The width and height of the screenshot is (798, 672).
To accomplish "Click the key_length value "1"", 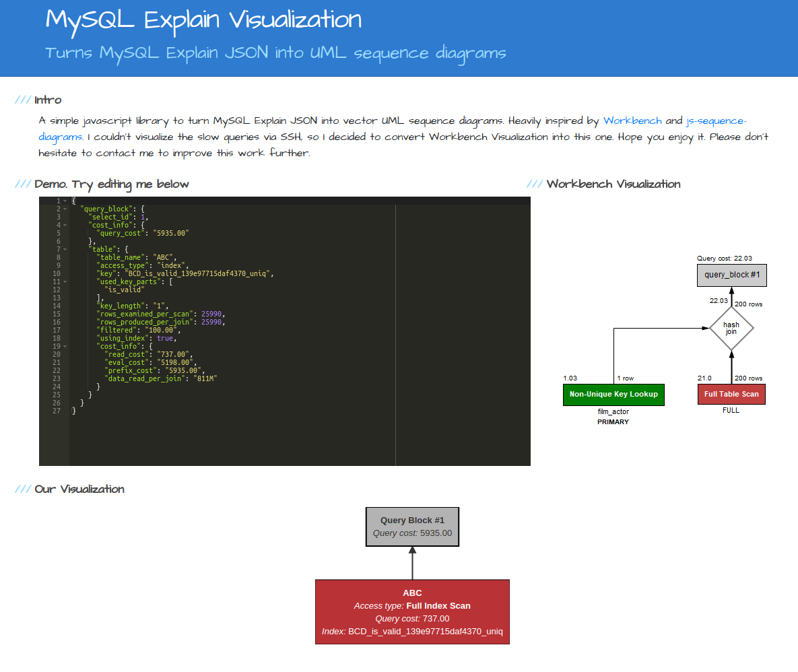I will pos(159,306).
